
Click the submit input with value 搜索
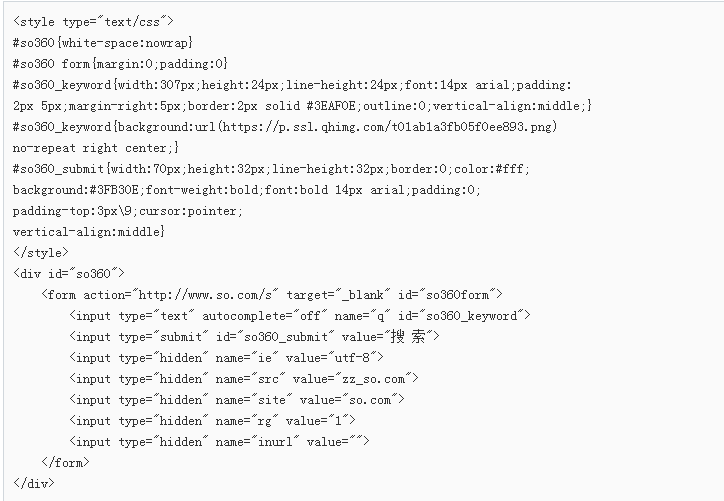pyautogui.click(x=254, y=337)
